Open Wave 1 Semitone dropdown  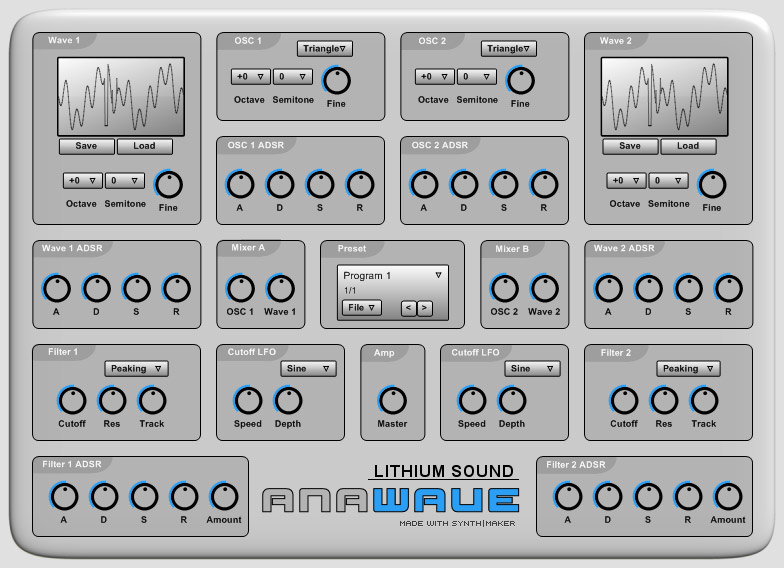click(x=124, y=180)
